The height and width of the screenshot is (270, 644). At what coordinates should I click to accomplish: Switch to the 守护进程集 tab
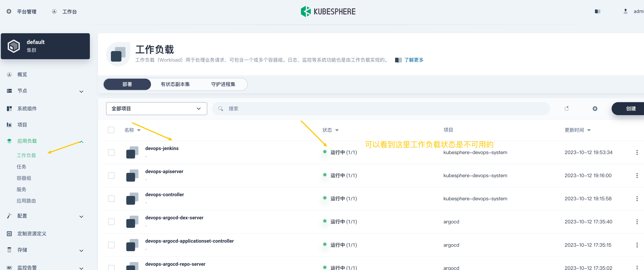(223, 84)
